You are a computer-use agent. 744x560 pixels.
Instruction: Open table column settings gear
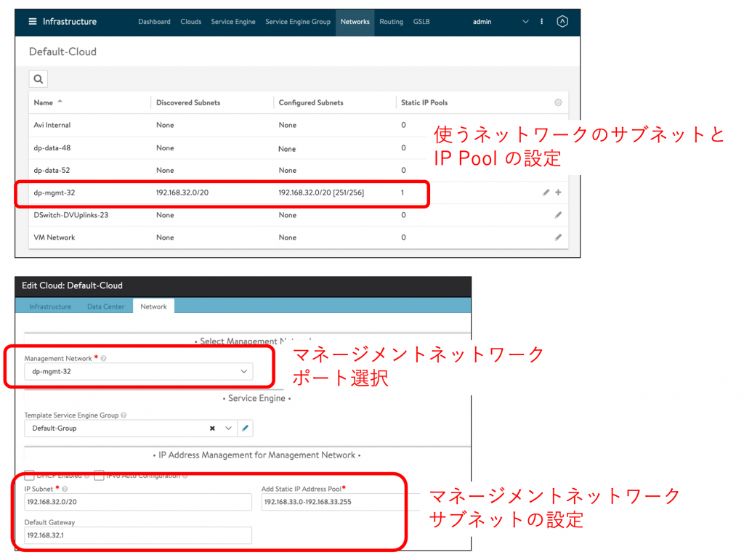[x=558, y=102]
